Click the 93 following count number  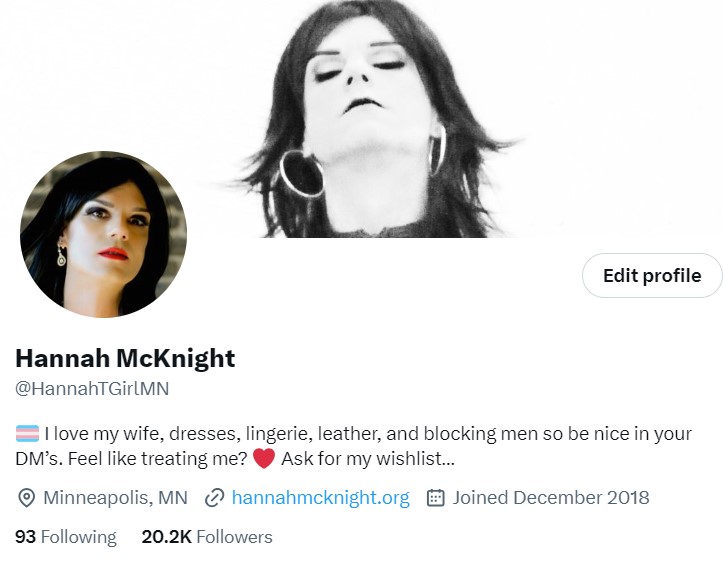pos(25,537)
